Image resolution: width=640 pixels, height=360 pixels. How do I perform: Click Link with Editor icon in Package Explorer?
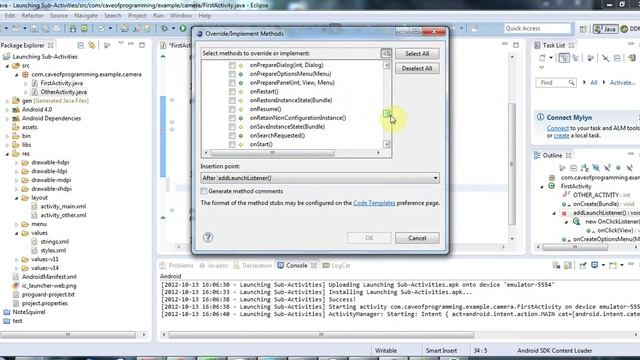[x=91, y=45]
